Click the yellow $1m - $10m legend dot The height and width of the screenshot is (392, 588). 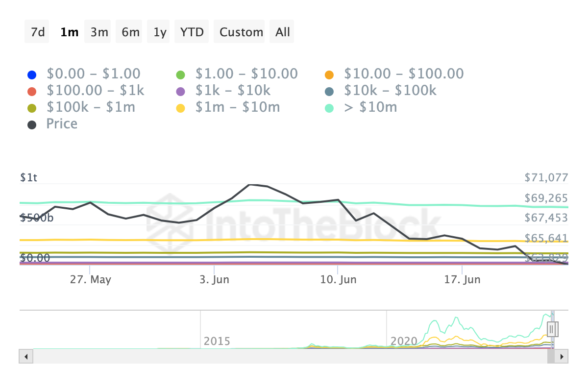[x=180, y=108]
